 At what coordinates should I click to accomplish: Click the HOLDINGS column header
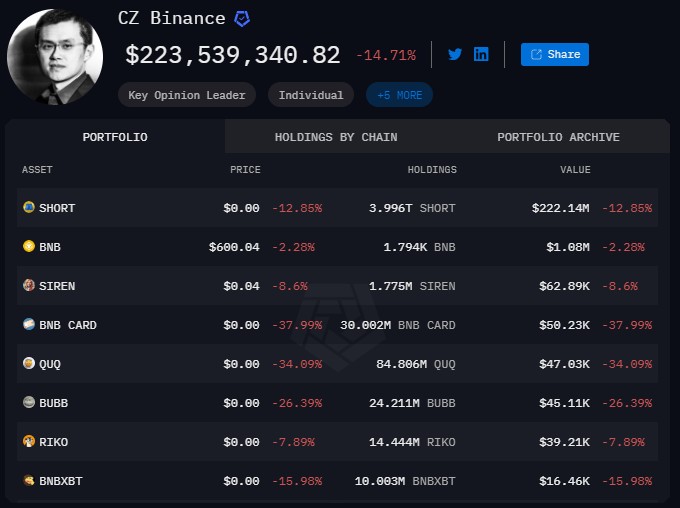tap(432, 170)
